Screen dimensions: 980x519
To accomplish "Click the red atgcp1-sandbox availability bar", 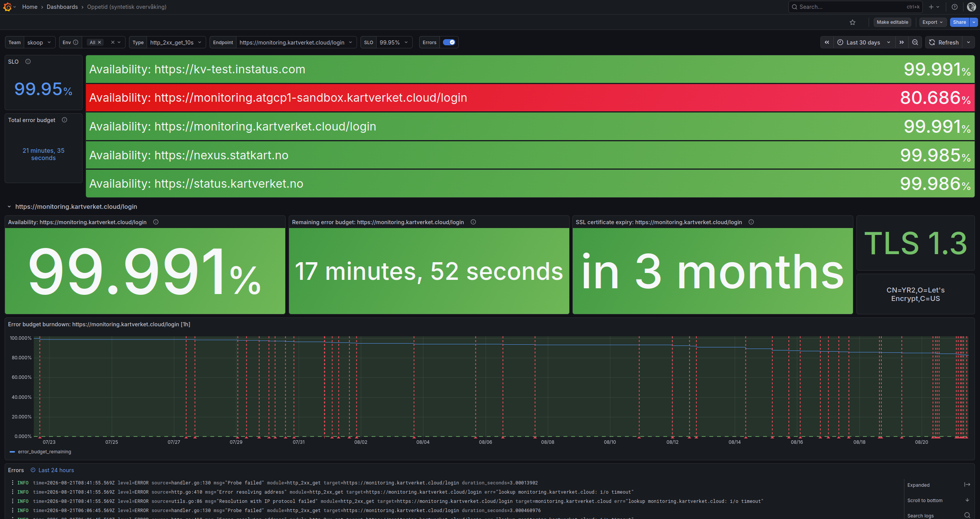I will 530,98.
